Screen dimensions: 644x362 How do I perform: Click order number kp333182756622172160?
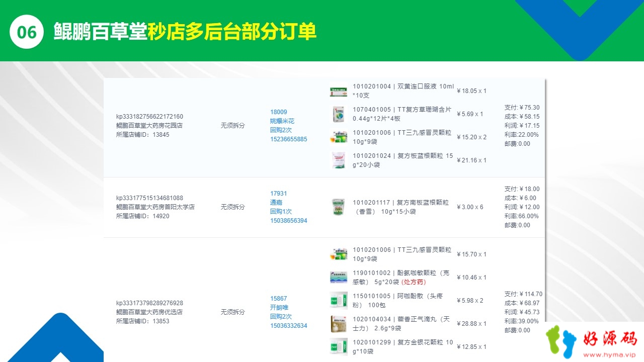149,117
